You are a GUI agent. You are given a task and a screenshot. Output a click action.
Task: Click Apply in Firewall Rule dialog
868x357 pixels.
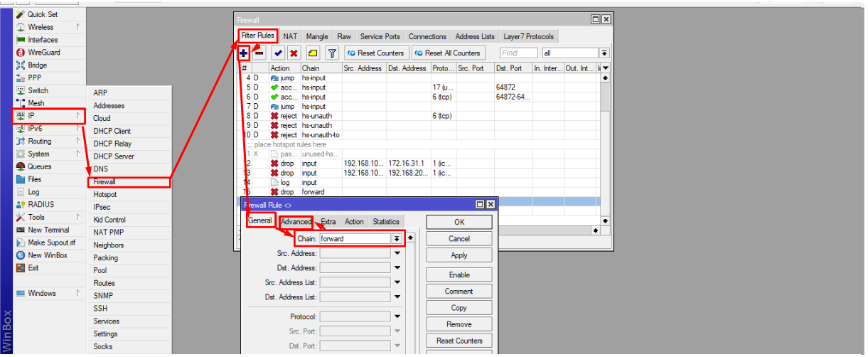[459, 255]
